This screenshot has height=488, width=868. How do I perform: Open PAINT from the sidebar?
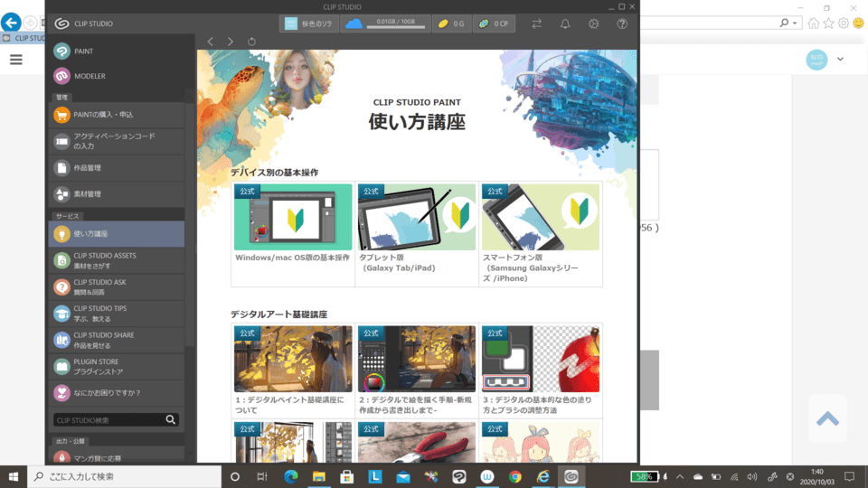pos(74,51)
